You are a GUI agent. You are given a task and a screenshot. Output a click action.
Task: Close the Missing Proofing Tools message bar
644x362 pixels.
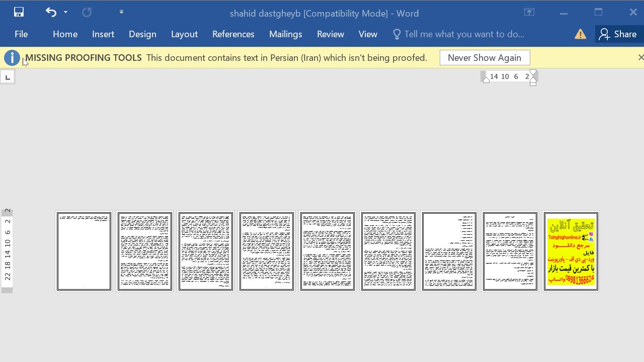(x=640, y=58)
